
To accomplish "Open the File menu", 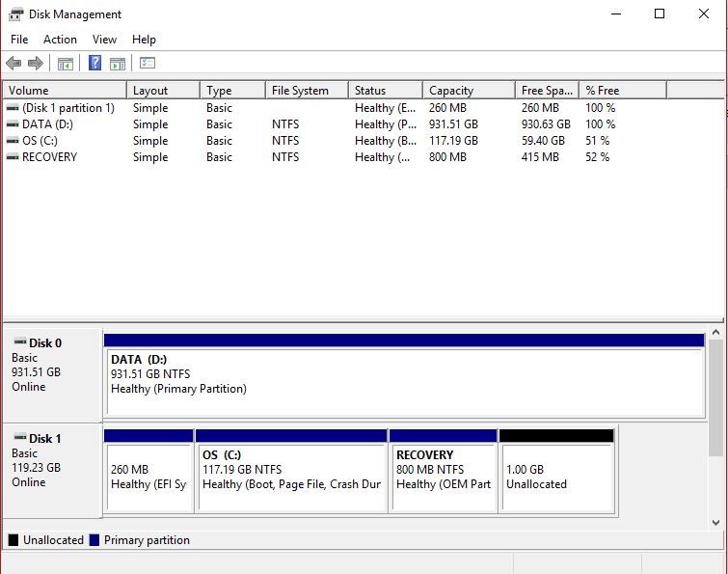I will (x=19, y=40).
